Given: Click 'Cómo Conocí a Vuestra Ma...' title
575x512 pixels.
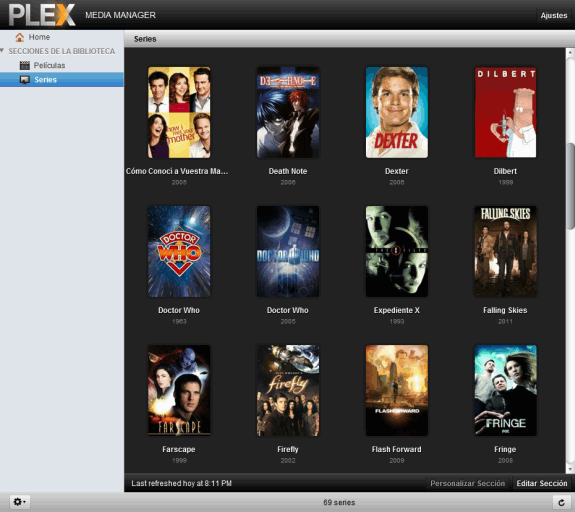Looking at the screenshot, I should pyautogui.click(x=177, y=171).
